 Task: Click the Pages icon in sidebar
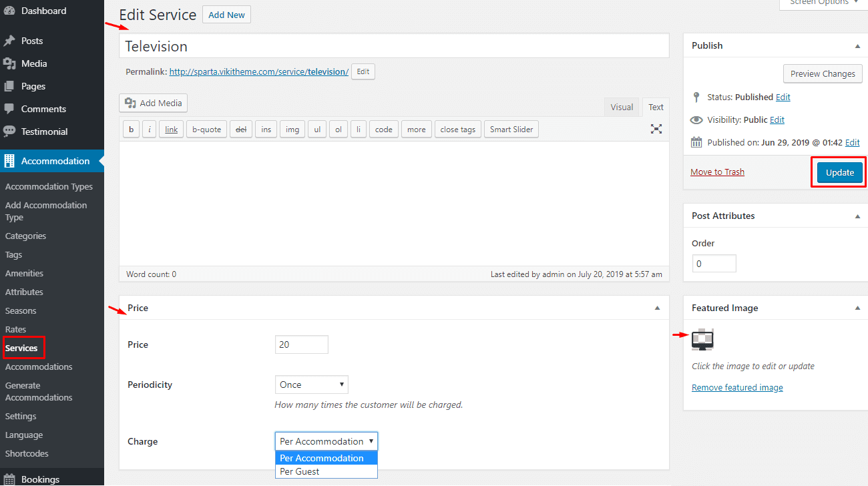[x=9, y=86]
